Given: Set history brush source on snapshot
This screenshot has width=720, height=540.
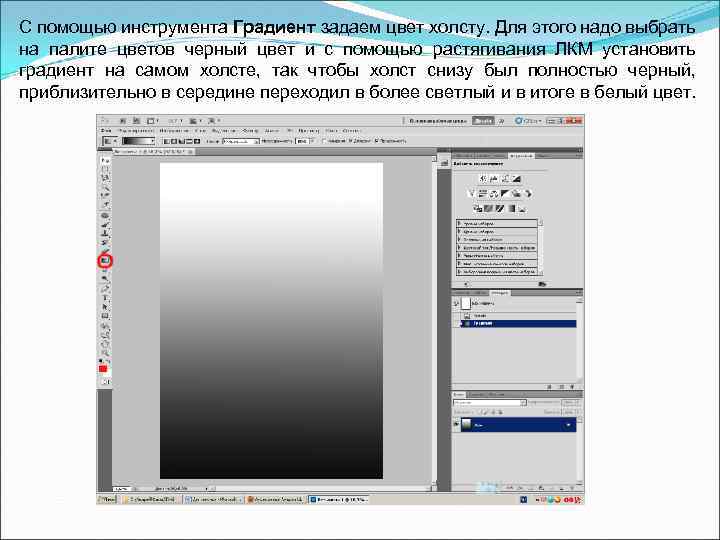Looking at the screenshot, I should click(x=456, y=304).
